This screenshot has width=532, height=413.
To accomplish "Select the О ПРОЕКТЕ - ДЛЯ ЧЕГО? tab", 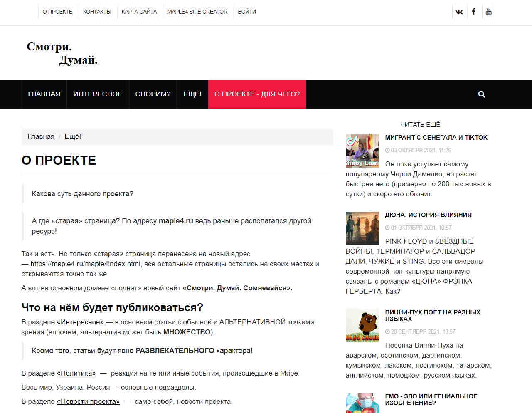I will (x=257, y=94).
